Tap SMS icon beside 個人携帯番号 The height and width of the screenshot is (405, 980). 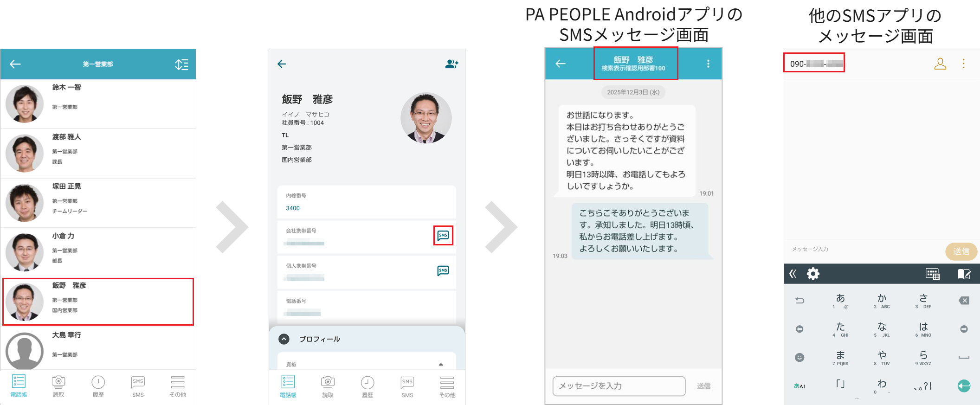click(x=443, y=270)
